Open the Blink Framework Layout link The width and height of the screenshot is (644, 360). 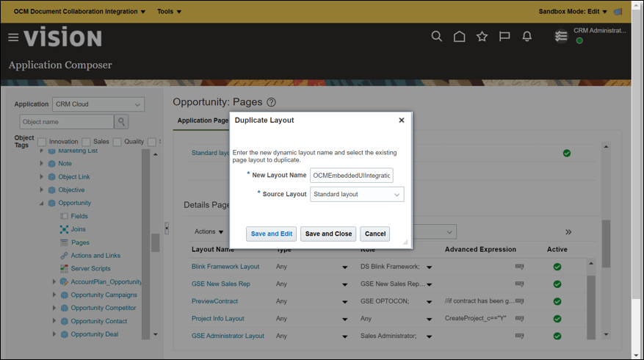click(225, 267)
